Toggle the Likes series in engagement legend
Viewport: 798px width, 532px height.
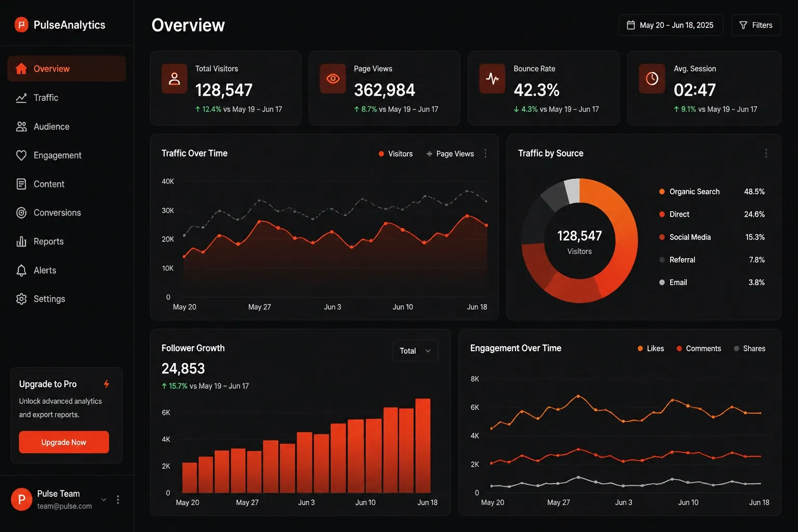coord(651,349)
